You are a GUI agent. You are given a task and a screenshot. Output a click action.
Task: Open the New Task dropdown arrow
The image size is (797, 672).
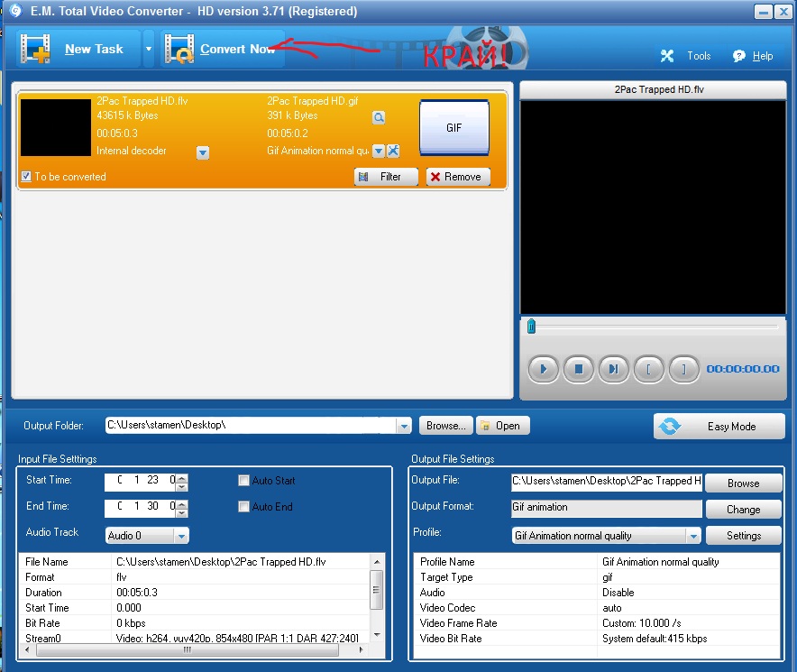click(x=149, y=49)
